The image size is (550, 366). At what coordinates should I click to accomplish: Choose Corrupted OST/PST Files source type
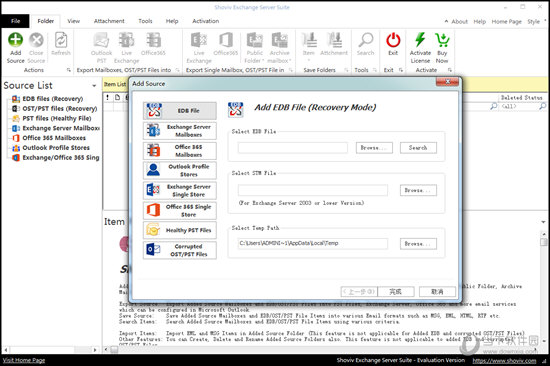[180, 250]
